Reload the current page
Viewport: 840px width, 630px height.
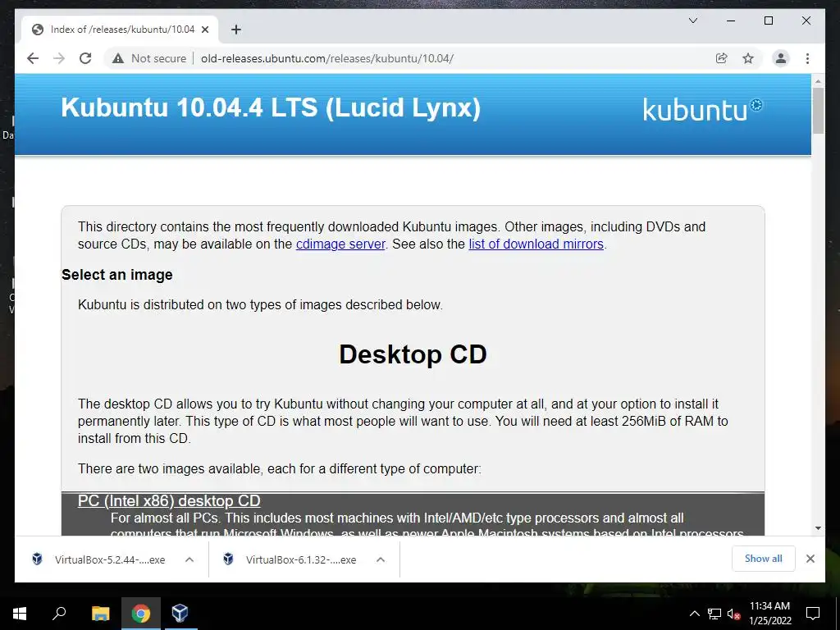tap(85, 58)
